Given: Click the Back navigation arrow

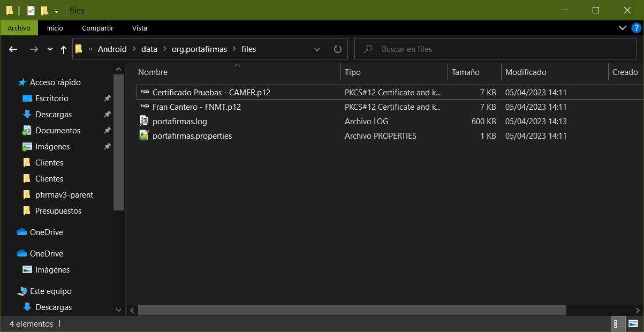Looking at the screenshot, I should [x=13, y=49].
